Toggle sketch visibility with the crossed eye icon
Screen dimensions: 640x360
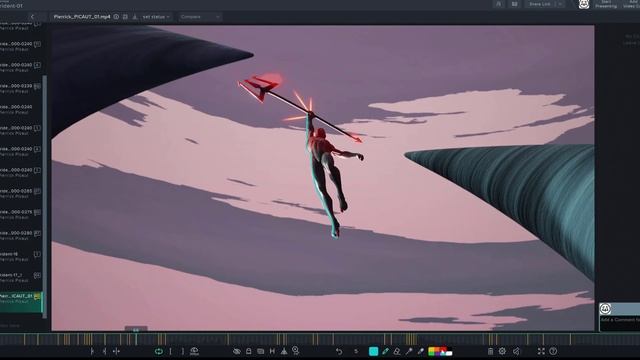click(x=236, y=351)
